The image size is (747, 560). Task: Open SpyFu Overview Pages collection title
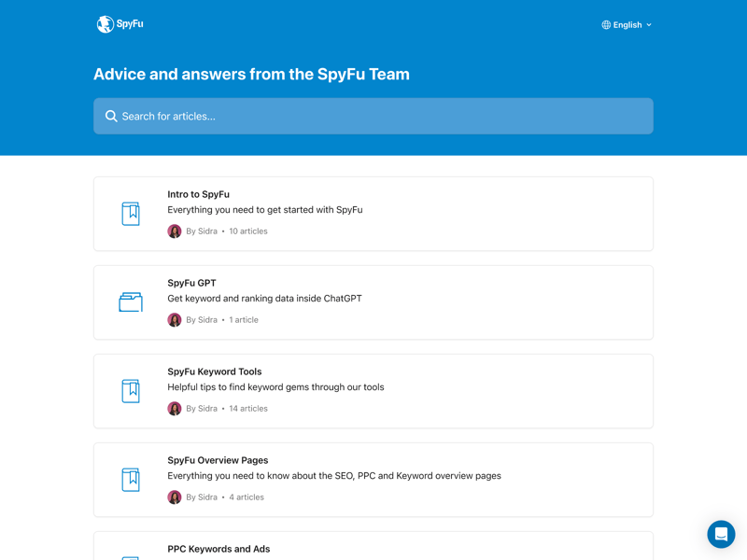tap(218, 460)
